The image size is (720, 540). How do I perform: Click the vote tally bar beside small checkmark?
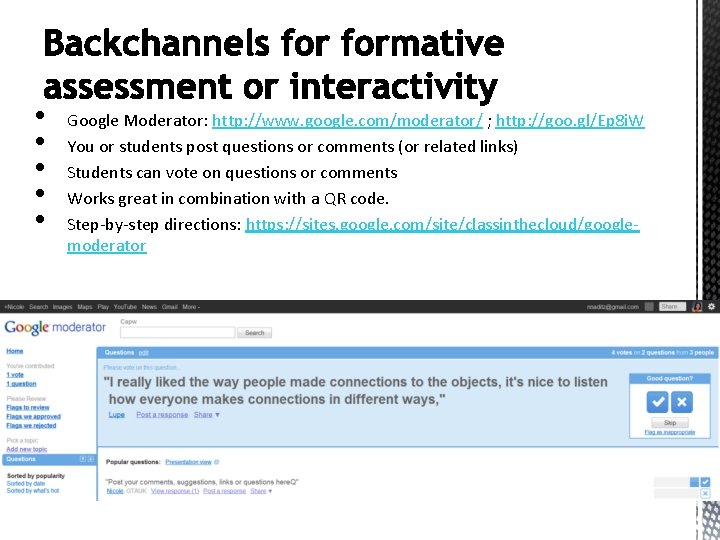(676, 482)
